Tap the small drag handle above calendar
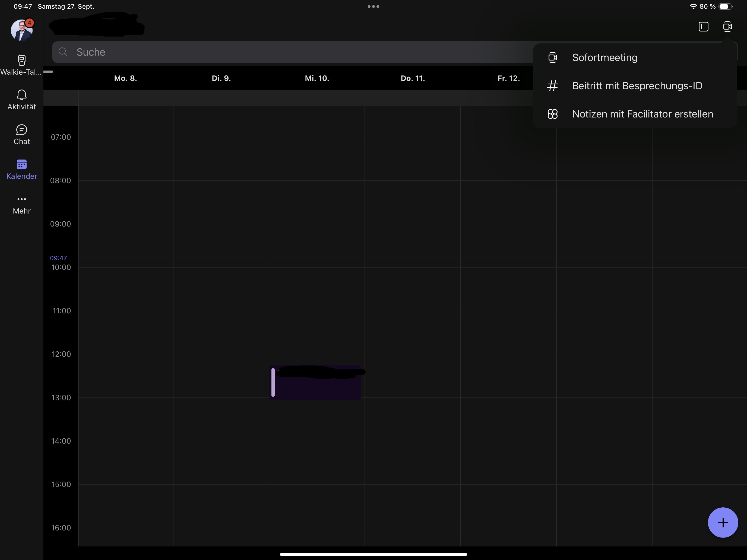Viewport: 747px width, 560px height. pyautogui.click(x=48, y=72)
